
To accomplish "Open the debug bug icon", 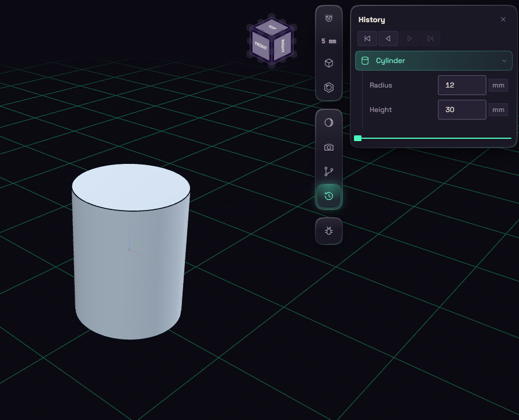I will [x=329, y=231].
